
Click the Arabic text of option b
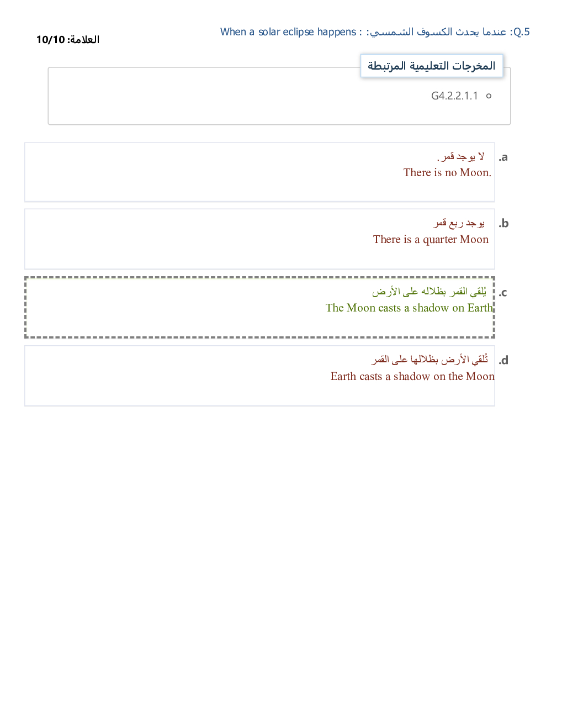459,223
